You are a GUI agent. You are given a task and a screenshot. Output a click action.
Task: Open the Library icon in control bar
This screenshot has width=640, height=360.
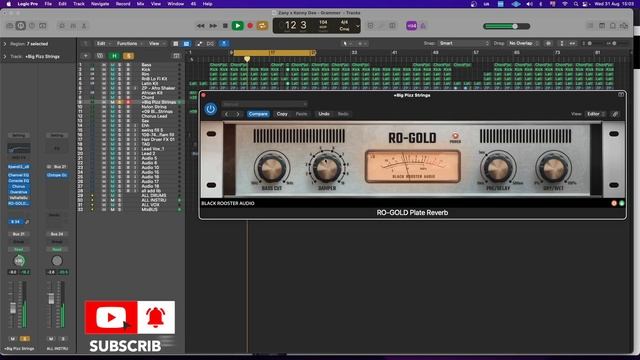10,26
